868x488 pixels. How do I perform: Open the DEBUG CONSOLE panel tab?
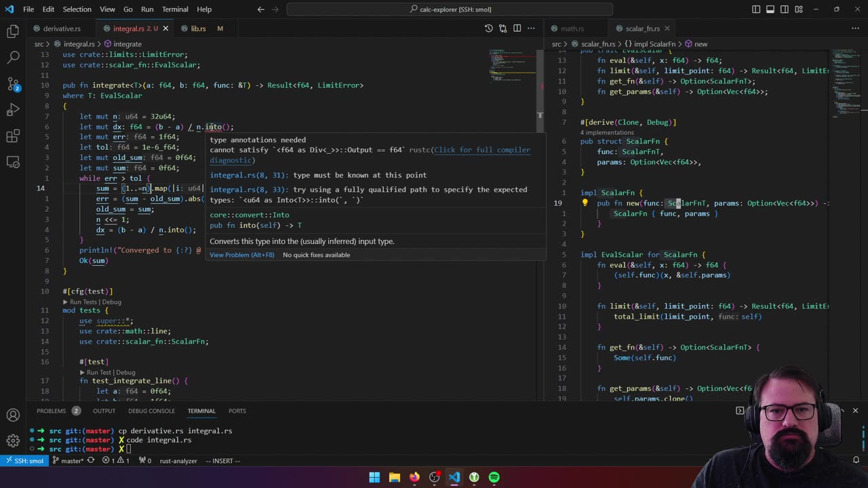[x=151, y=411]
